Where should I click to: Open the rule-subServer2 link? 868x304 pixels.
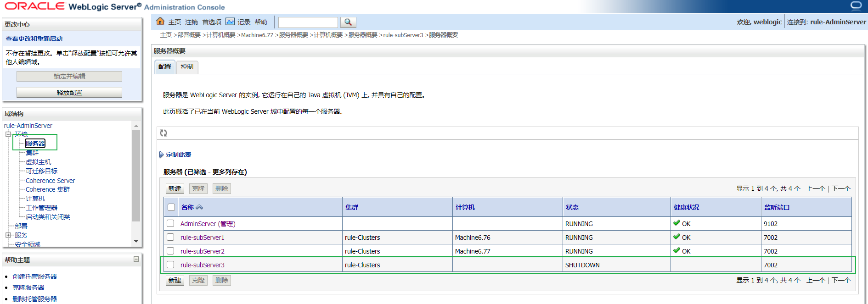click(203, 251)
